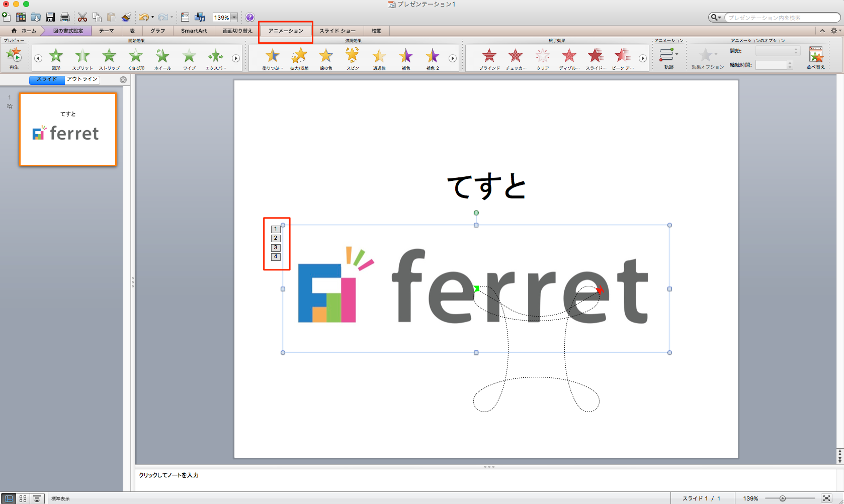Open the Help question mark icon
The width and height of the screenshot is (844, 504).
pos(250,17)
